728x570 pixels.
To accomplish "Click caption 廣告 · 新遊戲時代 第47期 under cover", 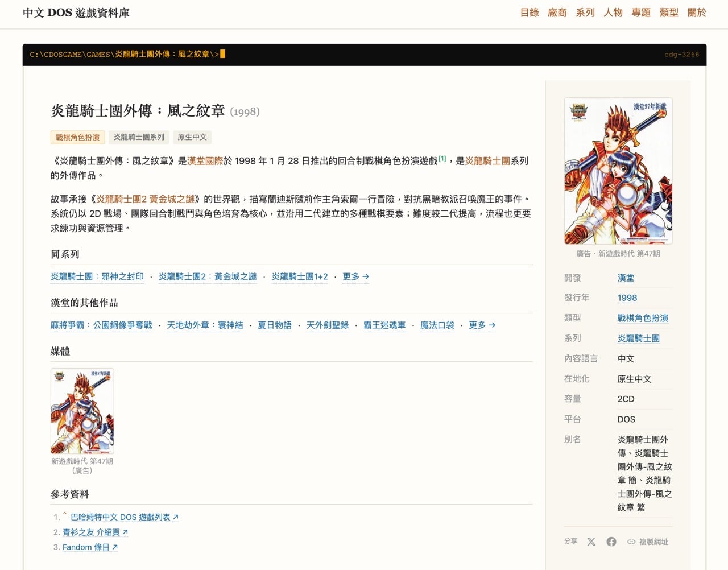I will [618, 254].
